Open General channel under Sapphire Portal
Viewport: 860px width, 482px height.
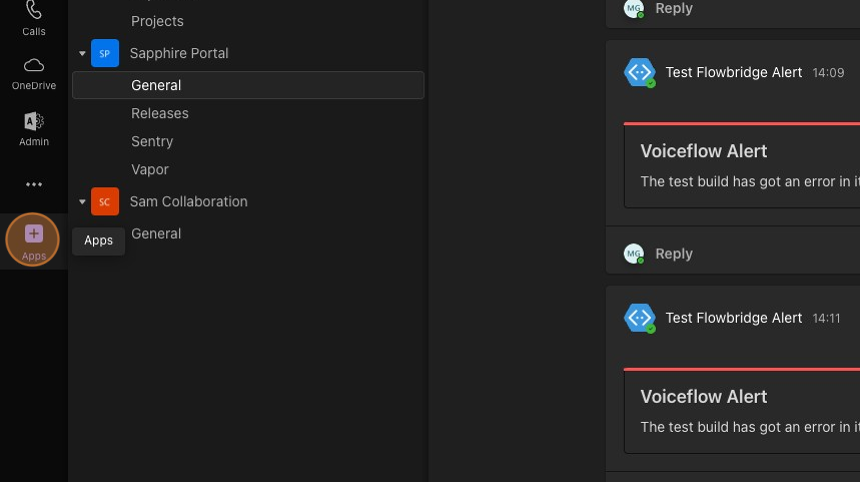click(156, 85)
